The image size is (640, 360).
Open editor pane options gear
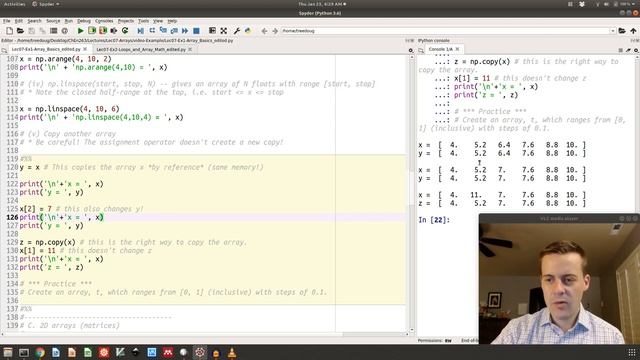[411, 50]
